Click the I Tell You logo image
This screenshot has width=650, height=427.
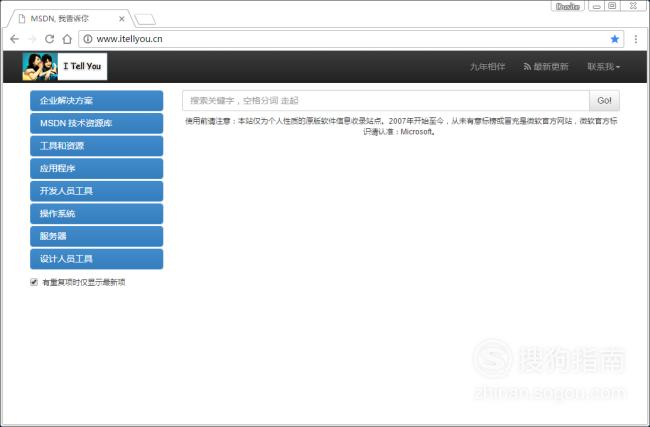[x=65, y=66]
